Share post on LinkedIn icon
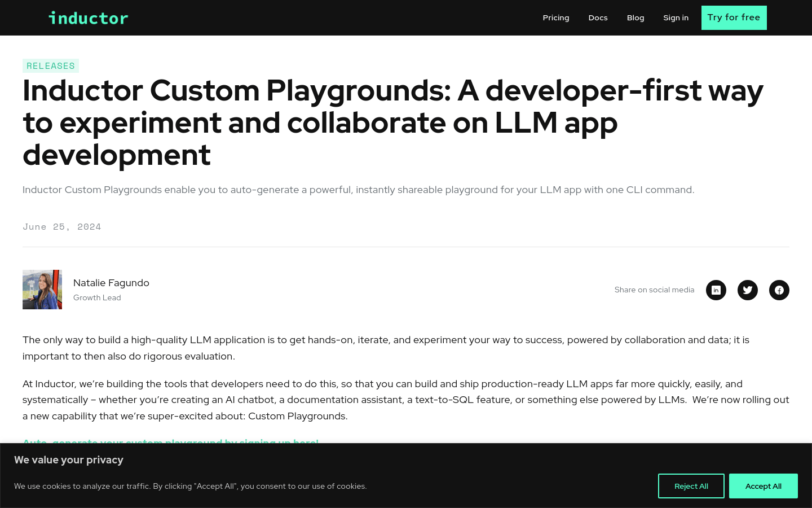The image size is (812, 508). 716,290
